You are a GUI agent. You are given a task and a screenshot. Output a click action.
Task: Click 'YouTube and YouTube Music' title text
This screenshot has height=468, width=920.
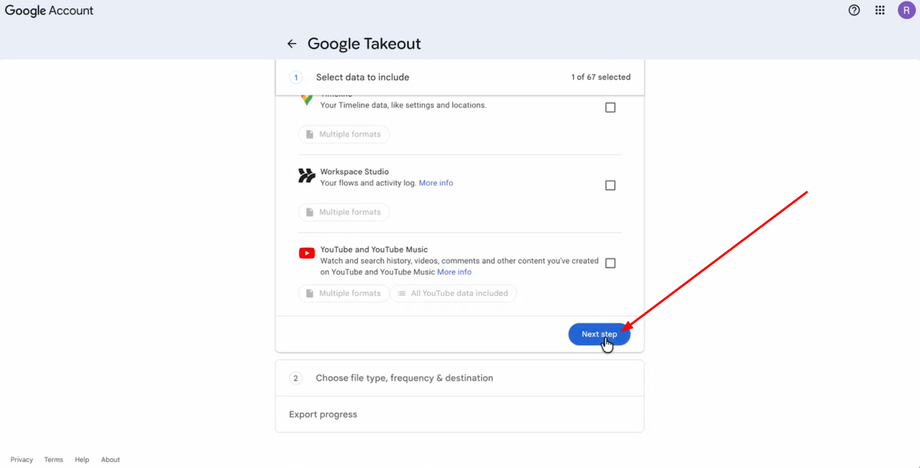(x=374, y=249)
